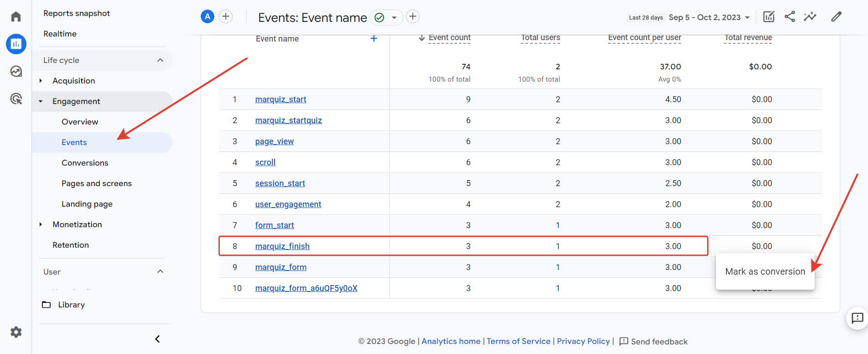
Task: Expand the Acquisition menu
Action: pyautogui.click(x=41, y=81)
